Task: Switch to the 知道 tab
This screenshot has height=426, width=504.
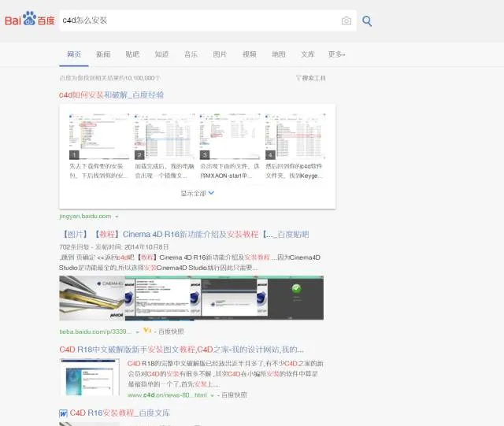Action: pos(161,54)
